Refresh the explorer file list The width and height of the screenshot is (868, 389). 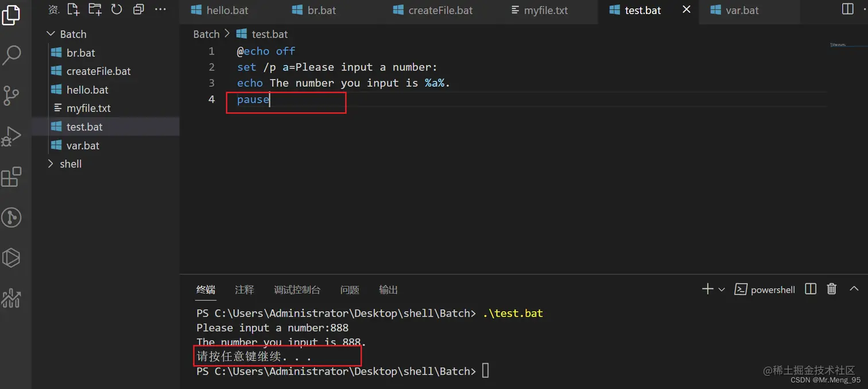(117, 9)
